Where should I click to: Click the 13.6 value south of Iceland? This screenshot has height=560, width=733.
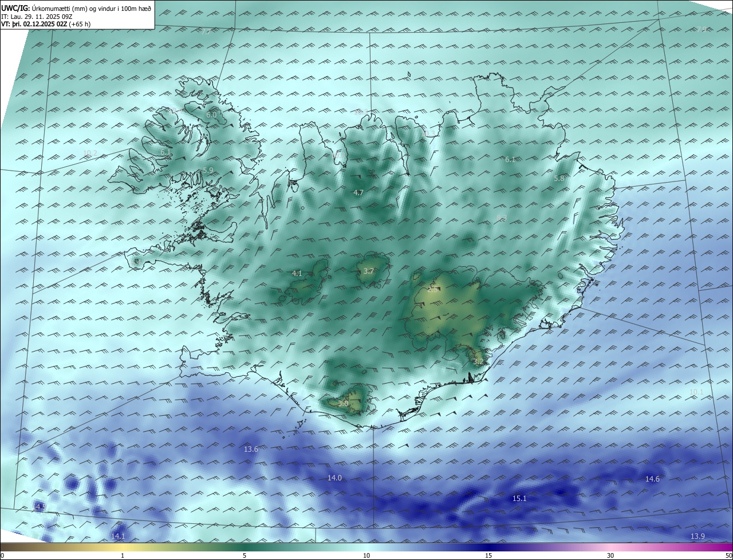click(x=251, y=449)
